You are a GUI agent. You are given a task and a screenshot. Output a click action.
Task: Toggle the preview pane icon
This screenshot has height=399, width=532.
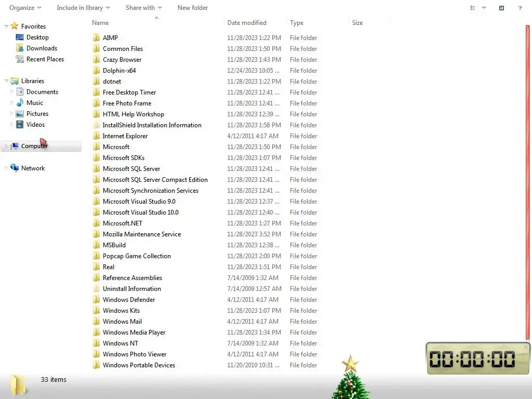point(501,8)
